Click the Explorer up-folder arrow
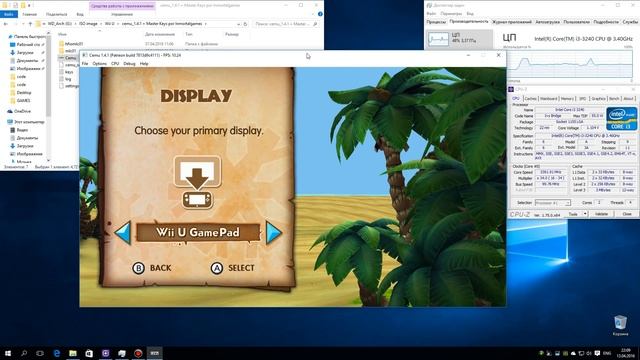This screenshot has height=360, width=640. [x=30, y=24]
